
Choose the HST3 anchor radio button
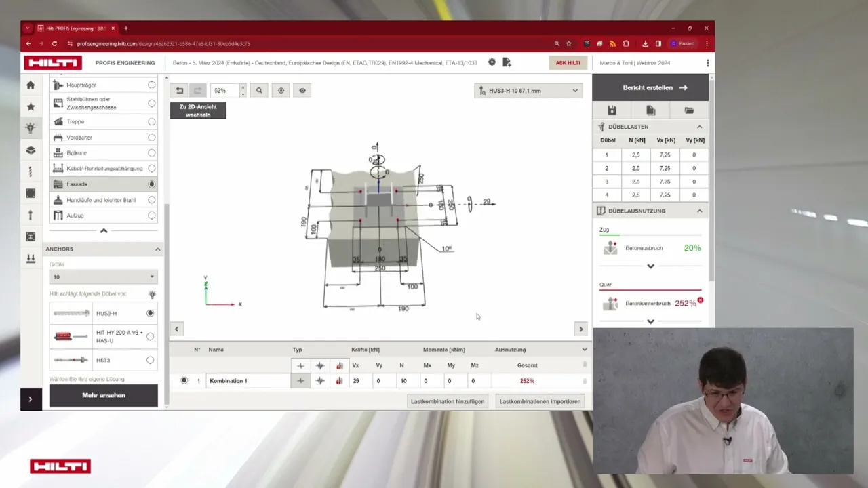150,360
